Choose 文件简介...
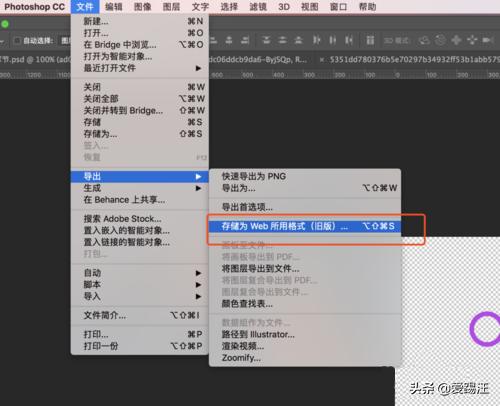Image resolution: width=500 pixels, height=406 pixels. point(140,315)
